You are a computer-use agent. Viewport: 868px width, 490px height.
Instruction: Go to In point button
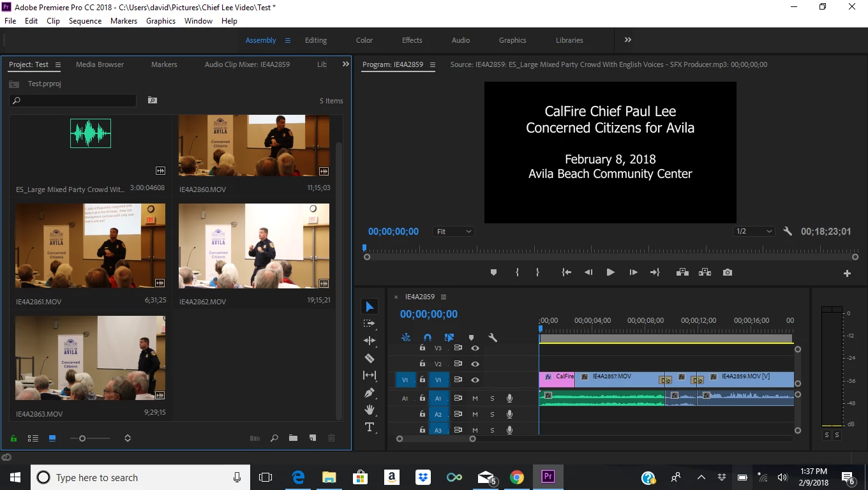point(566,272)
